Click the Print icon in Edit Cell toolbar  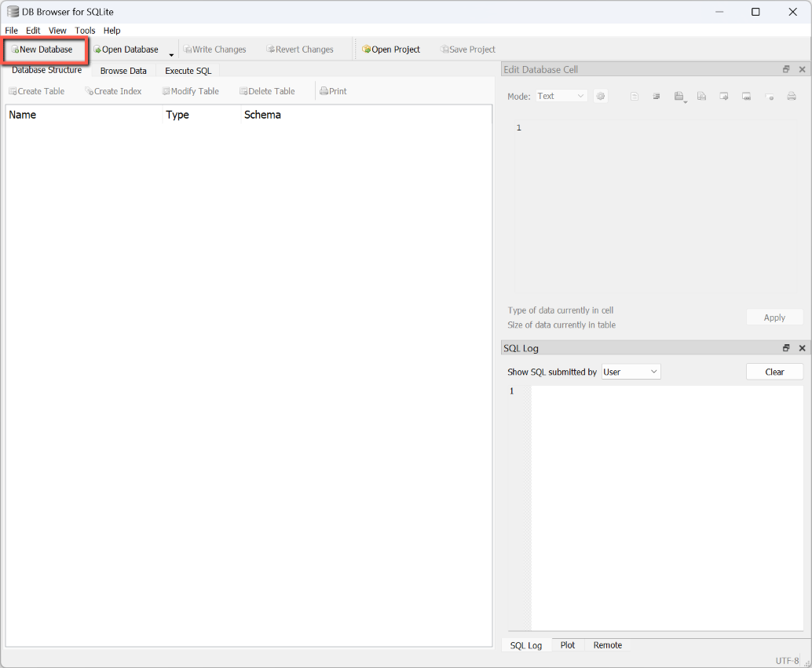[x=792, y=97]
